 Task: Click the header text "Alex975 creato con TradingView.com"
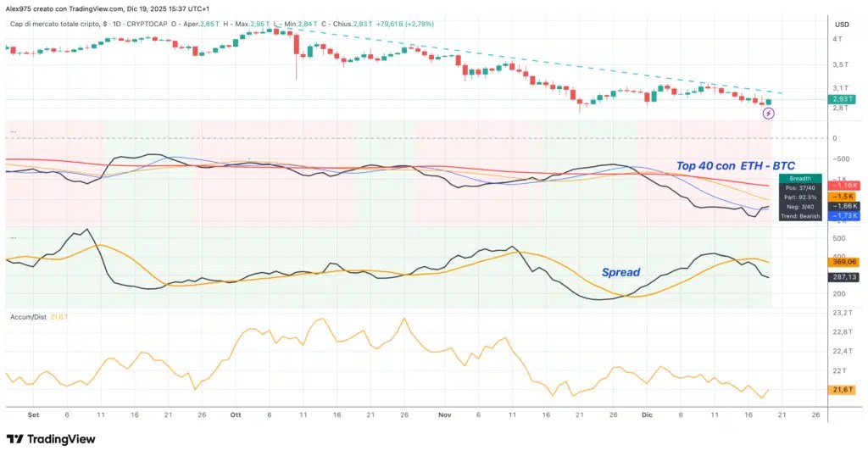(x=64, y=8)
